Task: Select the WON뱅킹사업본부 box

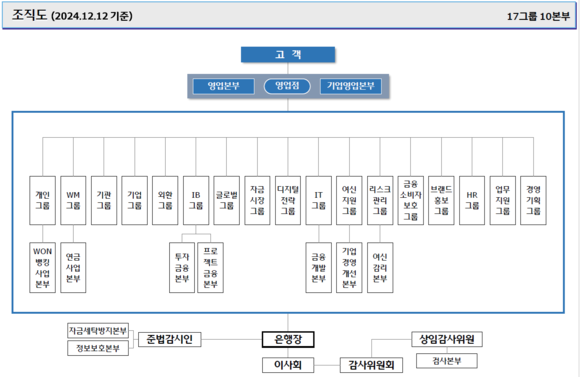Action: [43, 268]
